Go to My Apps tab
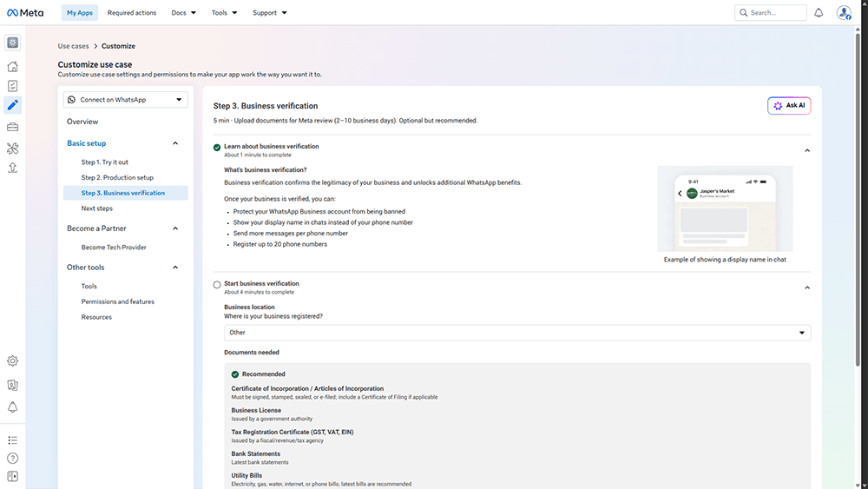Viewport: 868px width, 489px height. pos(80,13)
